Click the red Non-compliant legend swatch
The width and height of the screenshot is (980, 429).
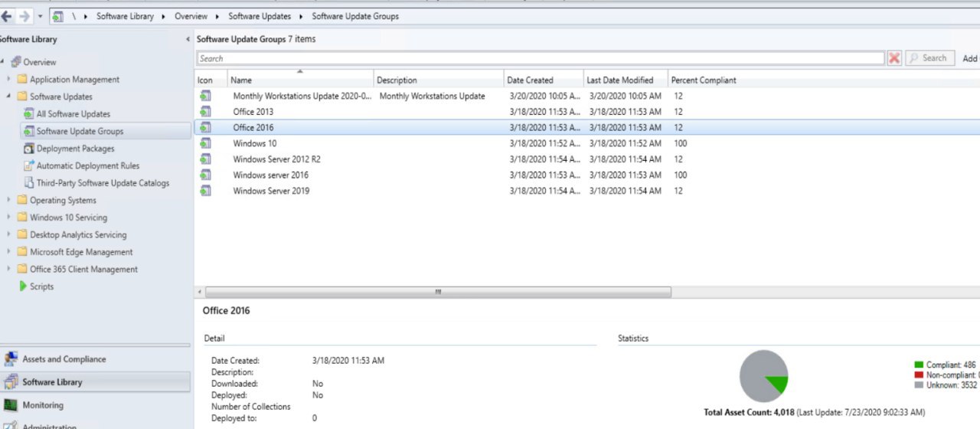[919, 375]
